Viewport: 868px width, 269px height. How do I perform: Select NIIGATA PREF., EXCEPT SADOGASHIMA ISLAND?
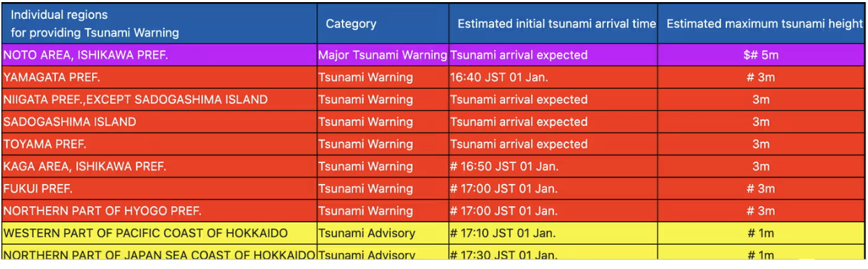[x=160, y=100]
